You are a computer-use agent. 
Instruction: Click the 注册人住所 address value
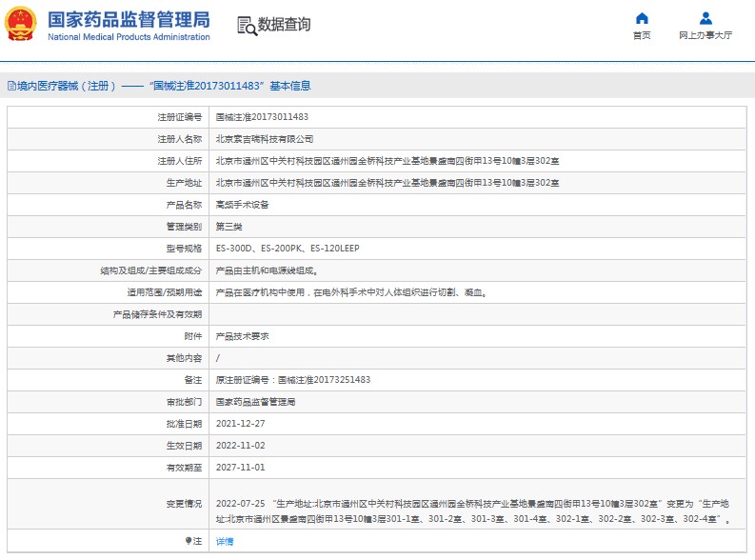click(387, 161)
